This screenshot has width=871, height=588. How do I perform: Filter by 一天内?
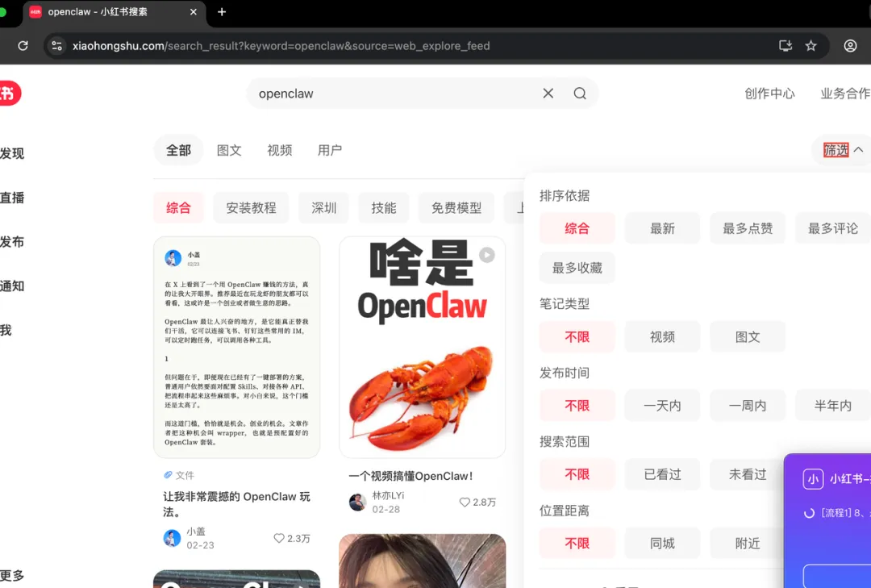pos(663,406)
